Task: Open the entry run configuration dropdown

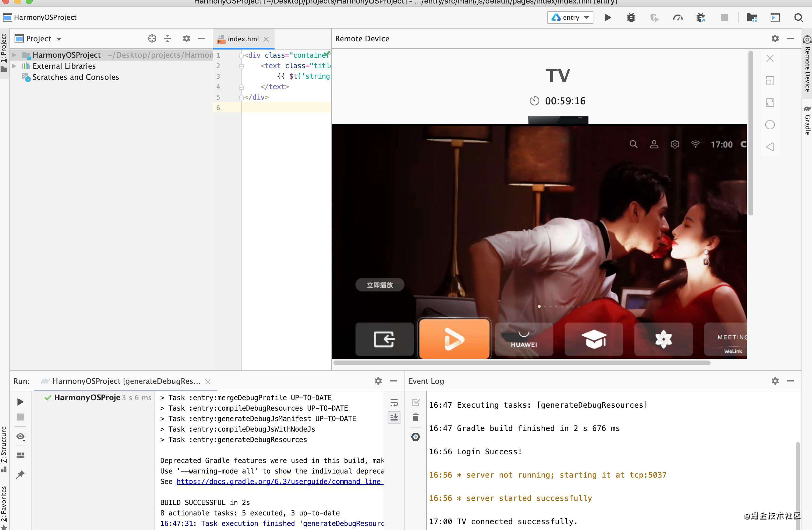Action: tap(570, 17)
